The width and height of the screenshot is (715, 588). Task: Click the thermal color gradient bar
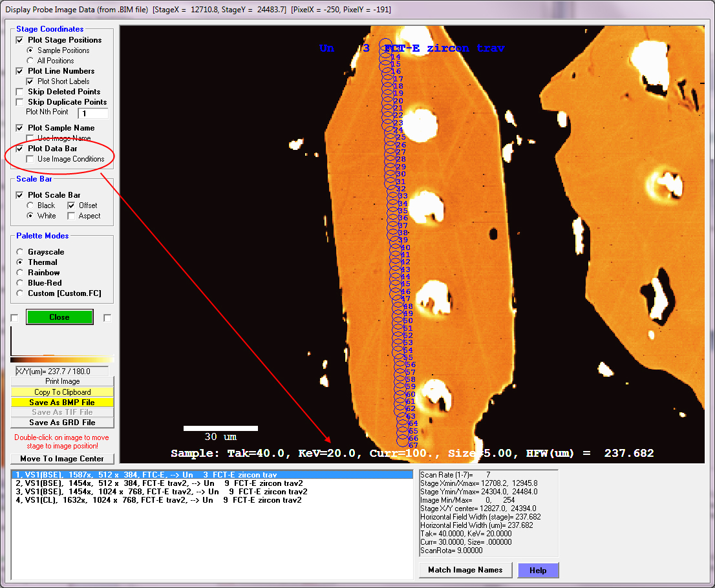[62, 359]
